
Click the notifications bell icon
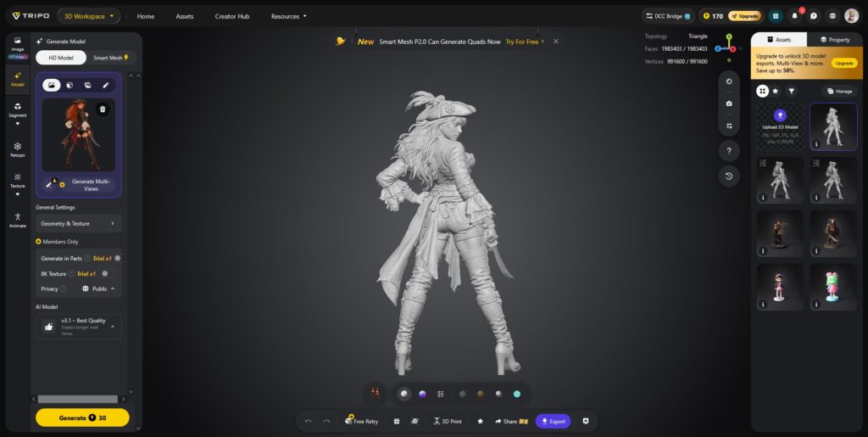click(x=795, y=16)
